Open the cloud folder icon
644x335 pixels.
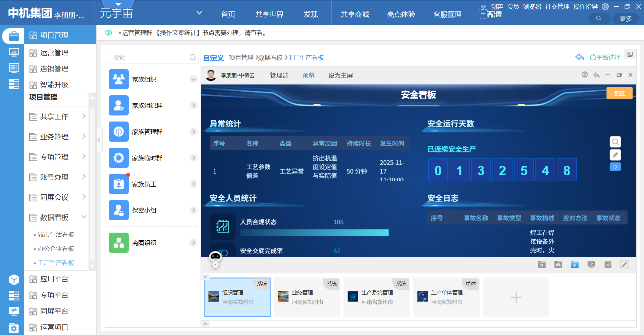558,265
